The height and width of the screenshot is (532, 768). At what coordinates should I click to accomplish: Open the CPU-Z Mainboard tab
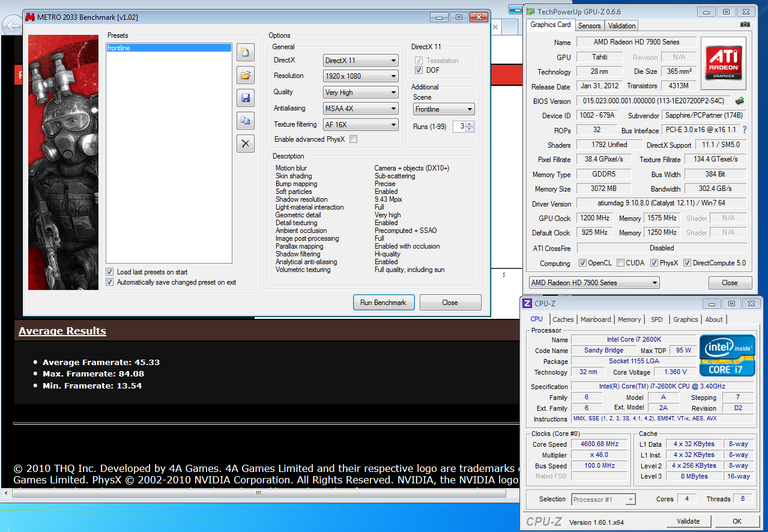point(596,319)
